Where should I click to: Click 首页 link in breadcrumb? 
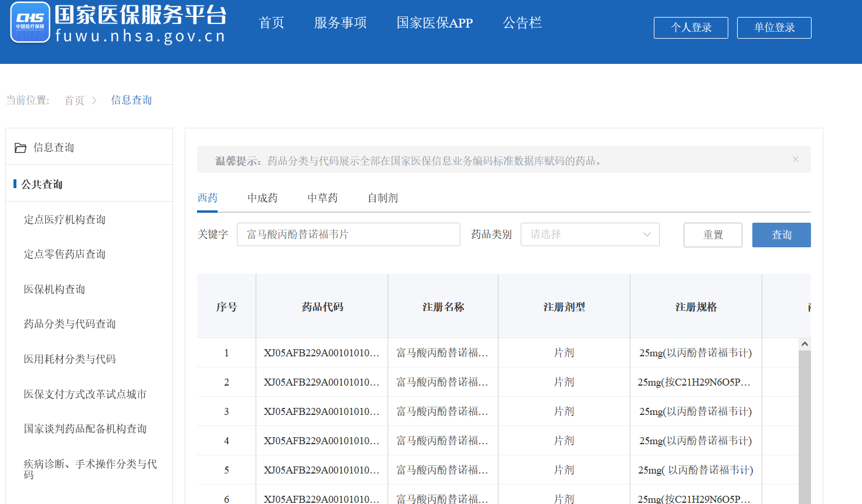(74, 100)
